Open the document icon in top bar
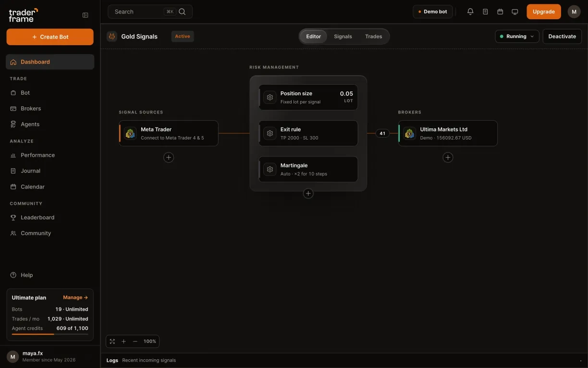 click(x=485, y=12)
